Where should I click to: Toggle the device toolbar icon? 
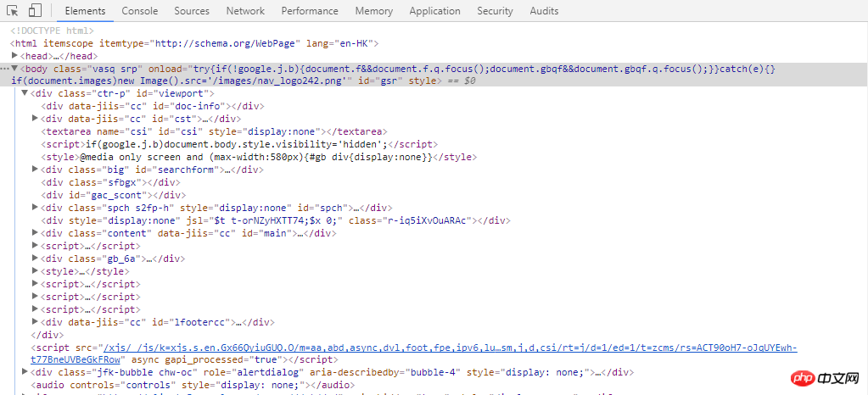point(35,10)
